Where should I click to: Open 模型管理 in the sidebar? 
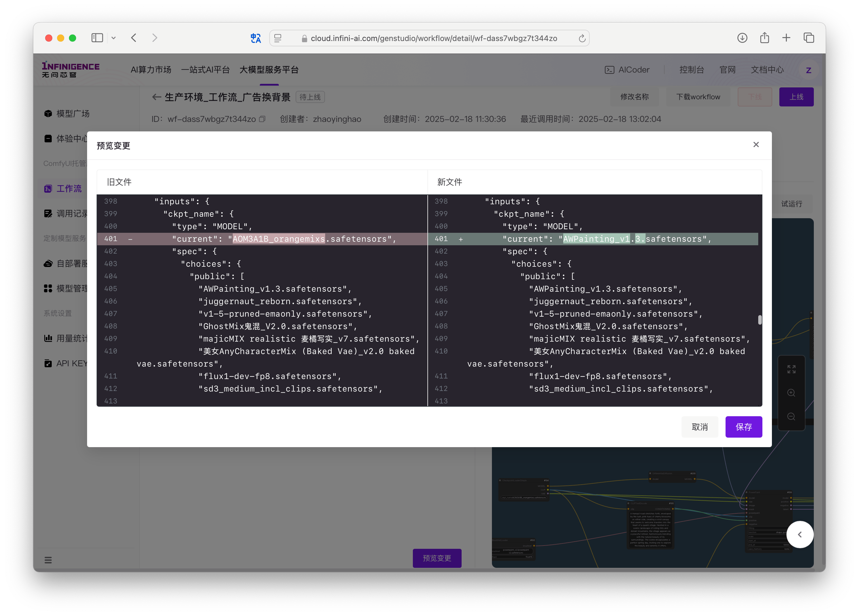coord(65,289)
